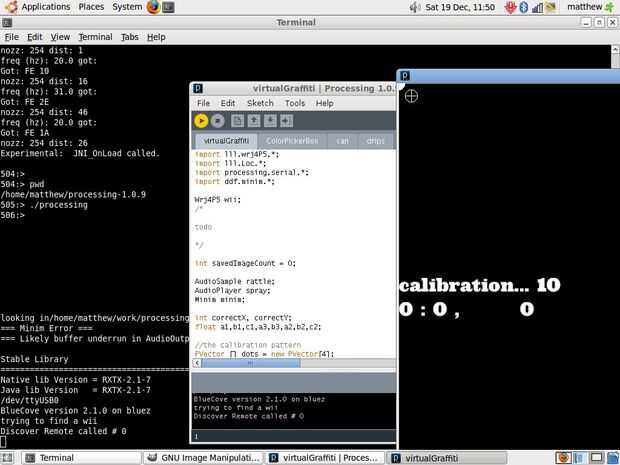Open the Terminal window's Edit menu
Screen dimensions: 620x465
click(x=34, y=37)
